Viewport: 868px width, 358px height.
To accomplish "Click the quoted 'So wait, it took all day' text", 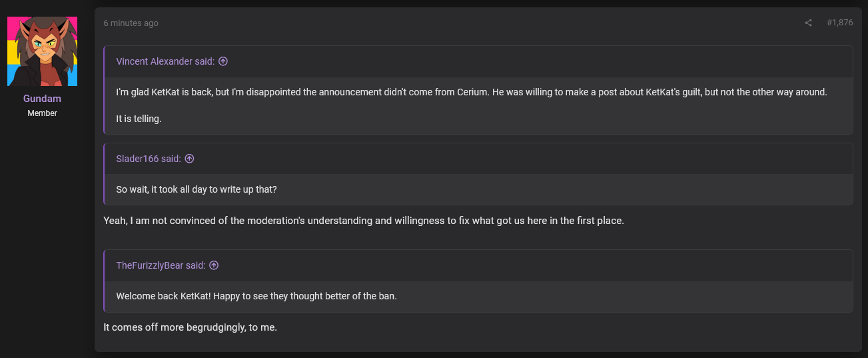I will [197, 189].
